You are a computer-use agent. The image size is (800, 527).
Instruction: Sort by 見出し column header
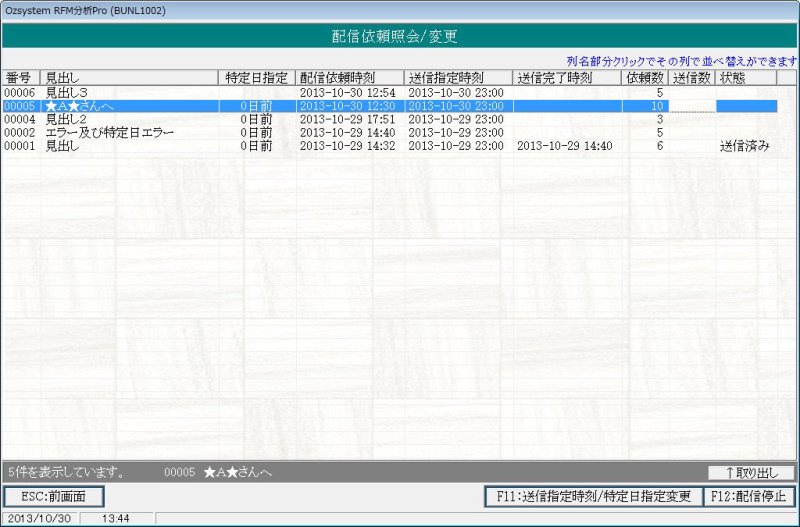(130, 78)
